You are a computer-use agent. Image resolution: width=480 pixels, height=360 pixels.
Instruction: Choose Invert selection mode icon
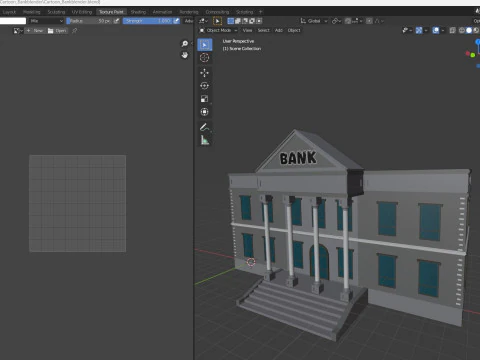[x=252, y=21]
